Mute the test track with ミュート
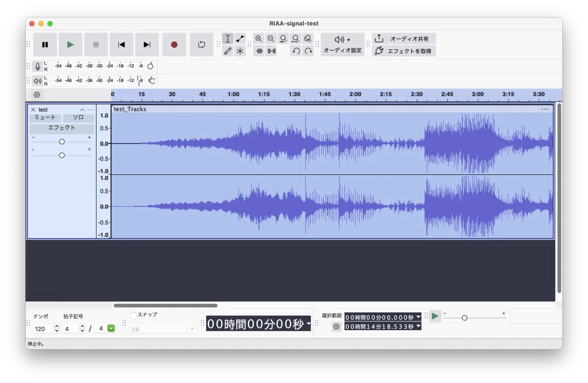This screenshot has width=588, height=383. (45, 118)
